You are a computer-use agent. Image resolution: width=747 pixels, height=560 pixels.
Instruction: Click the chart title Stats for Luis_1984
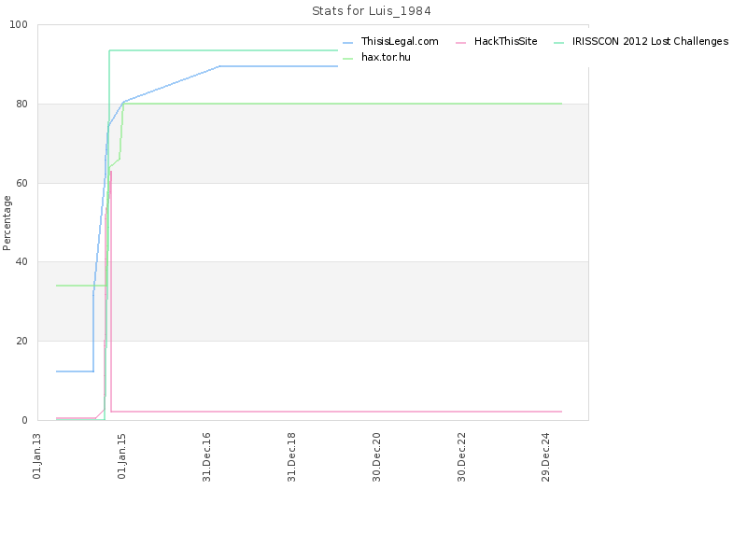click(371, 11)
